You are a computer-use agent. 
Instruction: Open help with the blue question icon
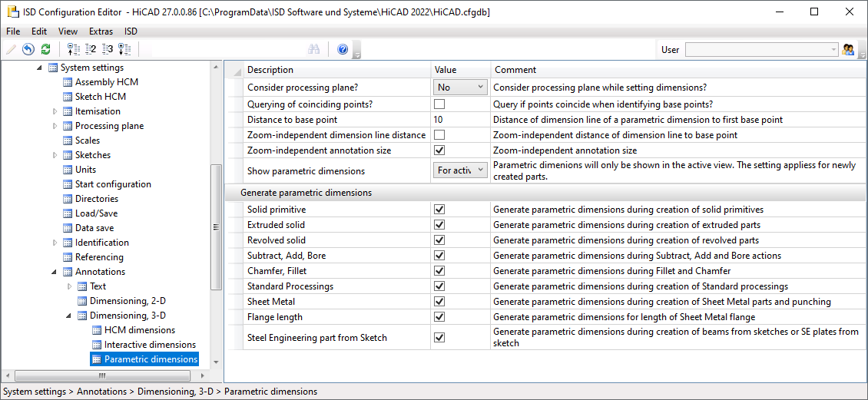343,49
